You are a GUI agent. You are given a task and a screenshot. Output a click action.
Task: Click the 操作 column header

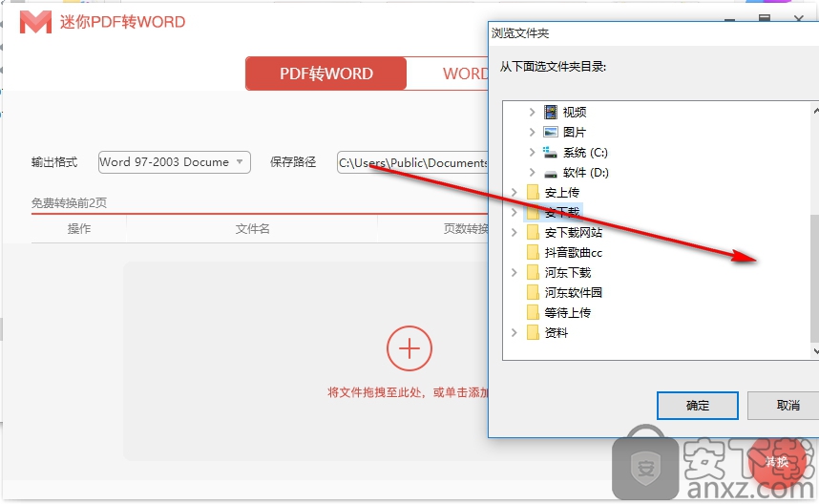coord(79,228)
